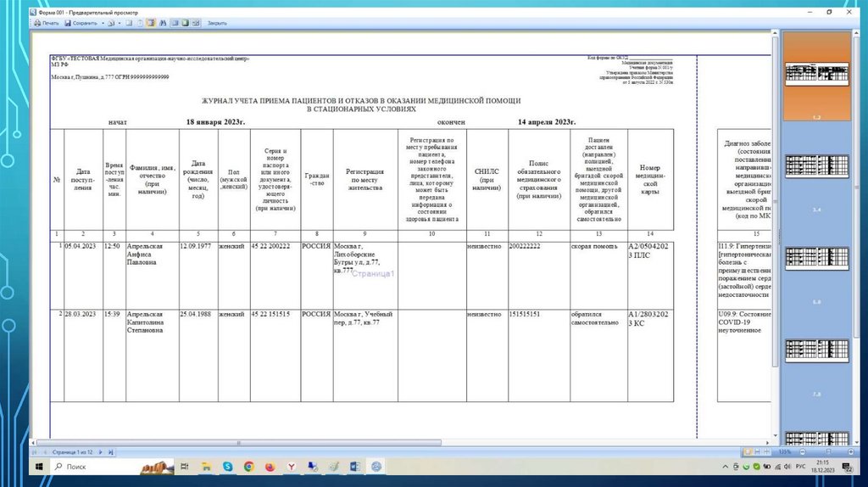The height and width of the screenshot is (487, 868).
Task: Click end date '14 апреля 2023г.'
Action: [547, 122]
